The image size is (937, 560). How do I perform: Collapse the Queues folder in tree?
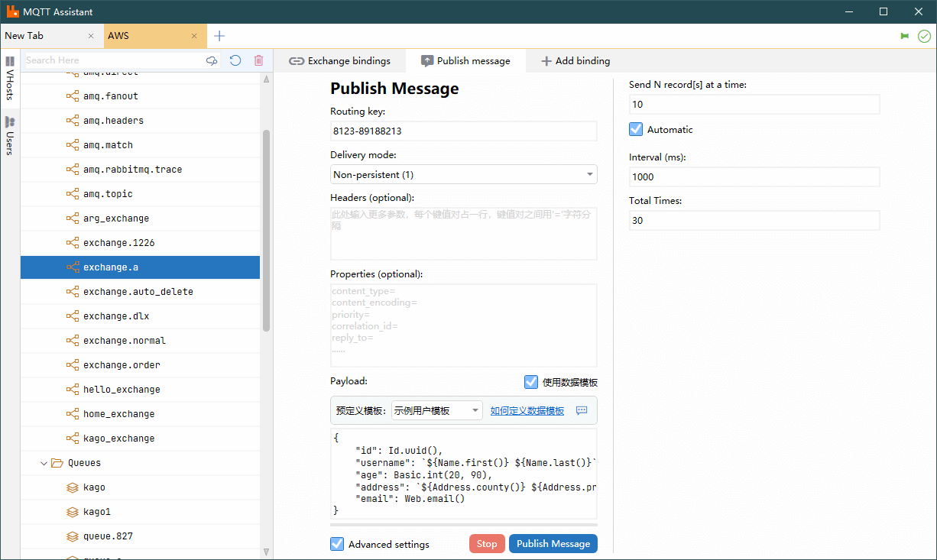tap(44, 463)
